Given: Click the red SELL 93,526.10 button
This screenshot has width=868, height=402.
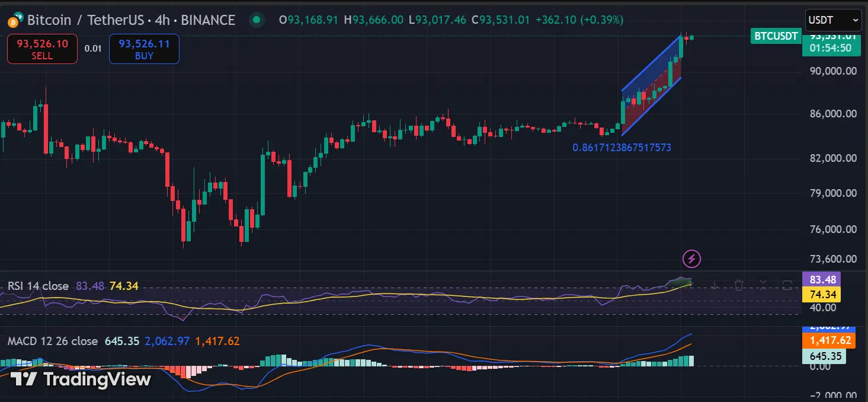Looking at the screenshot, I should [42, 49].
